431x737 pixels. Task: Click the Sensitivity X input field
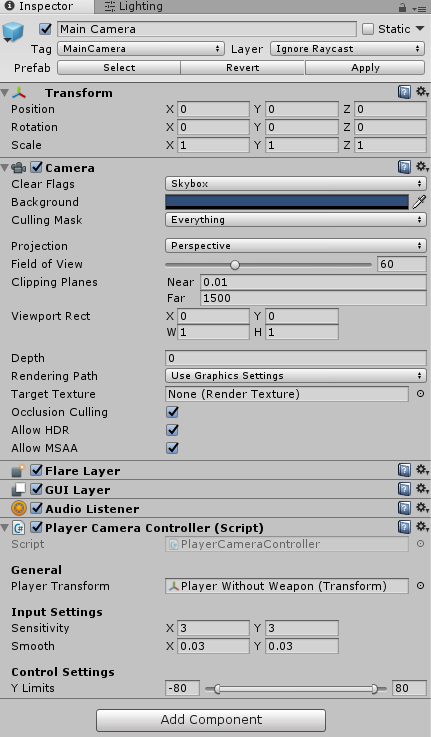coord(213,628)
